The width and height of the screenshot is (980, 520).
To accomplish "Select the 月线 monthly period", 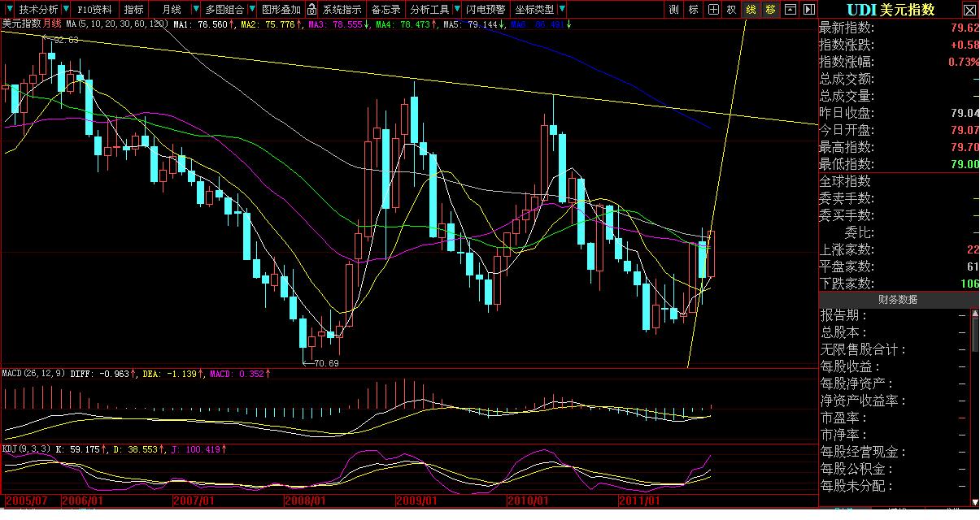I will pyautogui.click(x=171, y=10).
